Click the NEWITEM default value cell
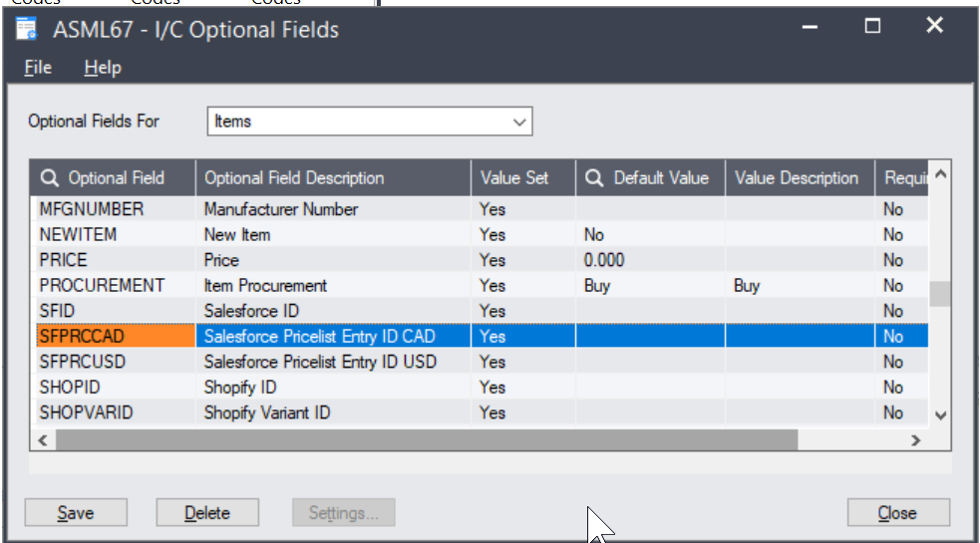Viewport: 980px width, 543px height. [x=649, y=235]
